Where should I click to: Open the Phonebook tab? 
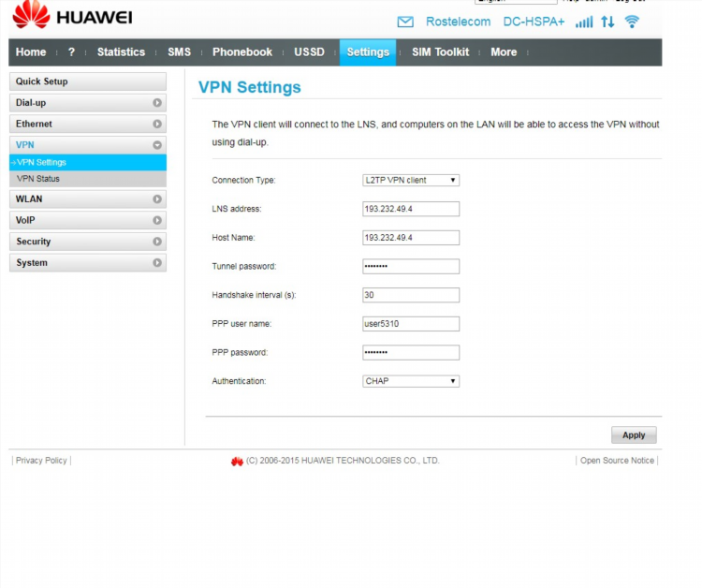[242, 51]
